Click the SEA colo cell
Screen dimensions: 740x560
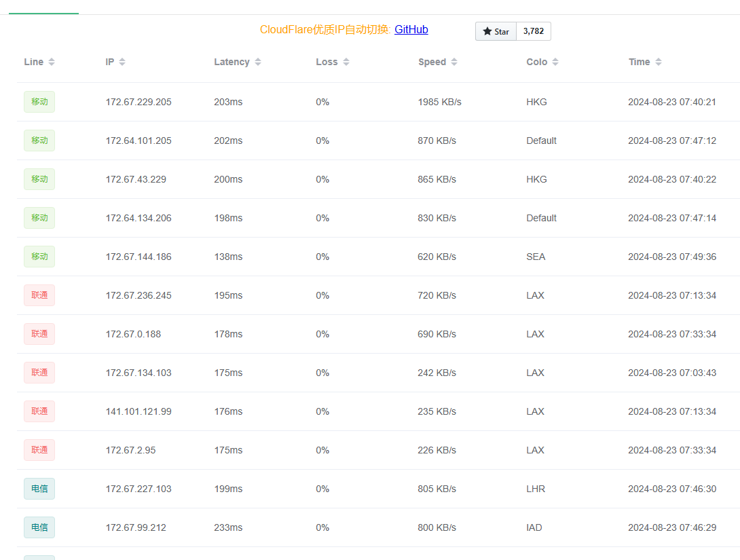click(x=536, y=257)
